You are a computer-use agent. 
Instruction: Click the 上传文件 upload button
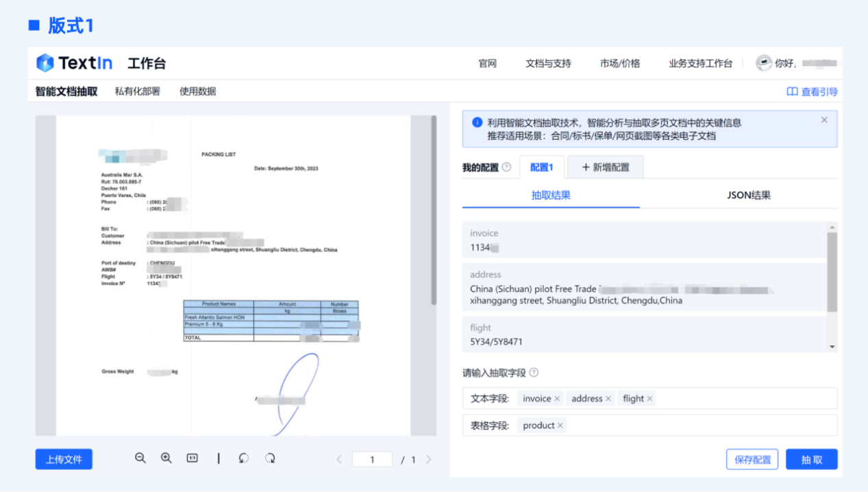click(64, 459)
